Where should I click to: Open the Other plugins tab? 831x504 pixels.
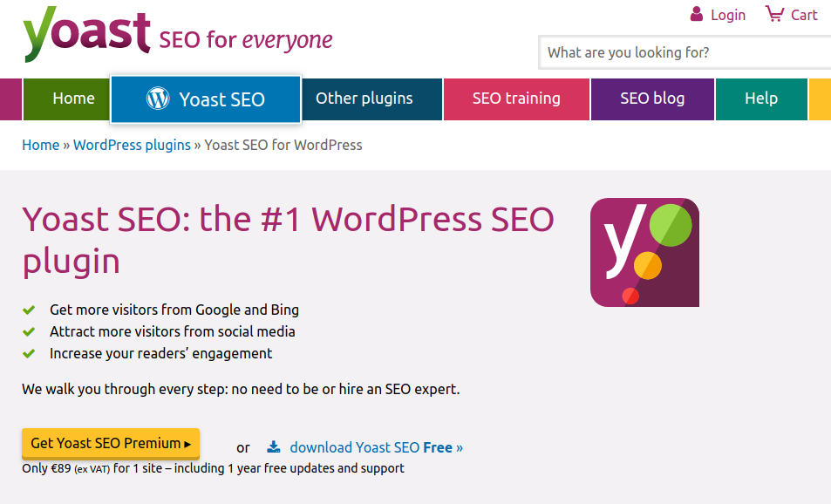tap(372, 99)
